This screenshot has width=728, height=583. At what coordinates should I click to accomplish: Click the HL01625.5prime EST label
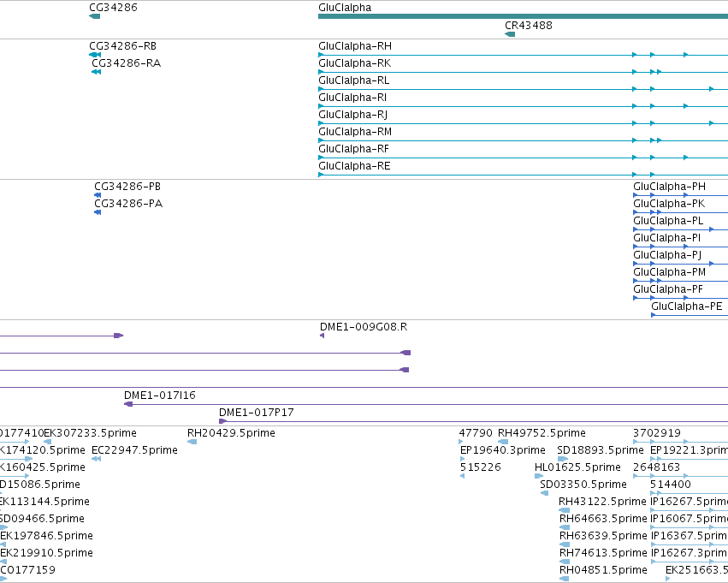tap(577, 467)
